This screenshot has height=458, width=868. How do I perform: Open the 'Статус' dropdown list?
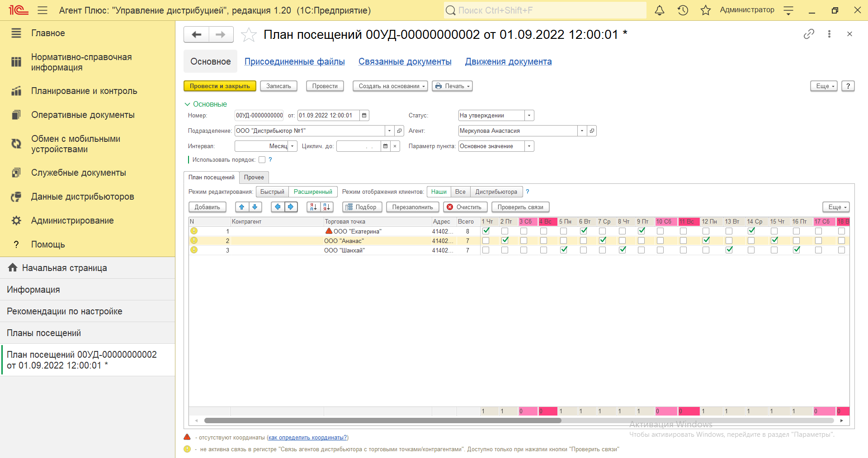[x=529, y=116]
